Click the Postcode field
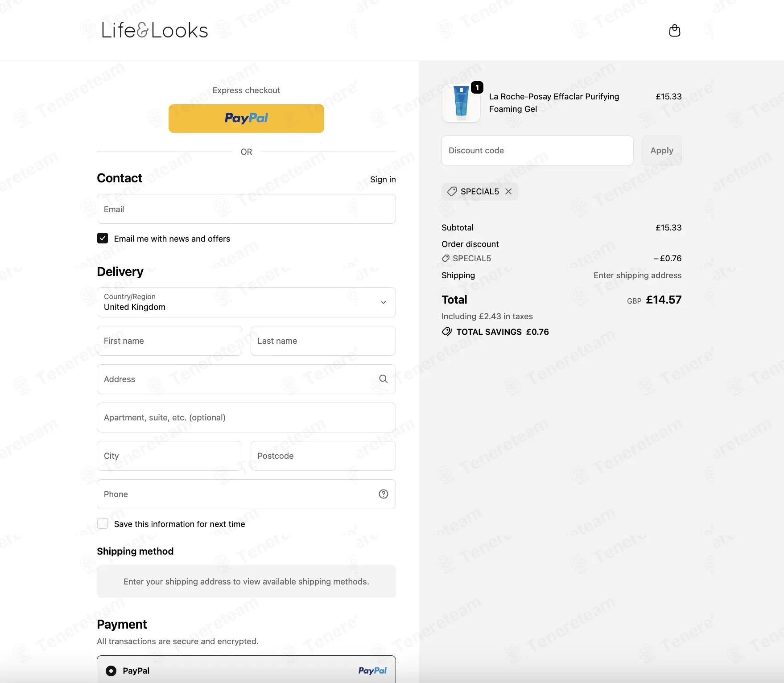The image size is (784, 683). coord(323,456)
